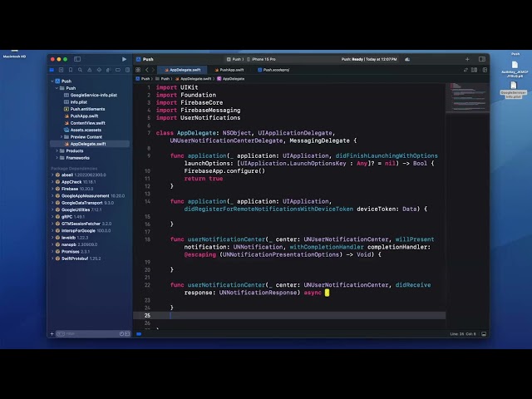Click the AppDelegate class breadcrumb item
The width and height of the screenshot is (532, 399).
click(x=231, y=79)
